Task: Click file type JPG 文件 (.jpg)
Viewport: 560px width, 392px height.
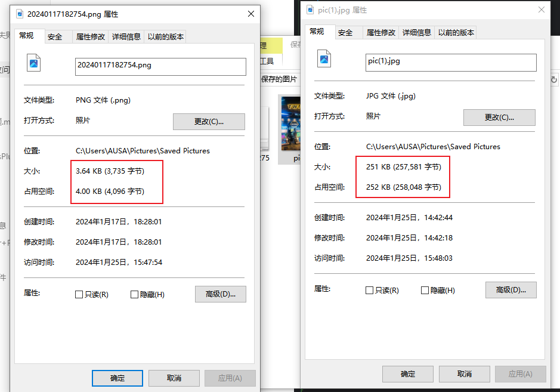Action: point(391,96)
